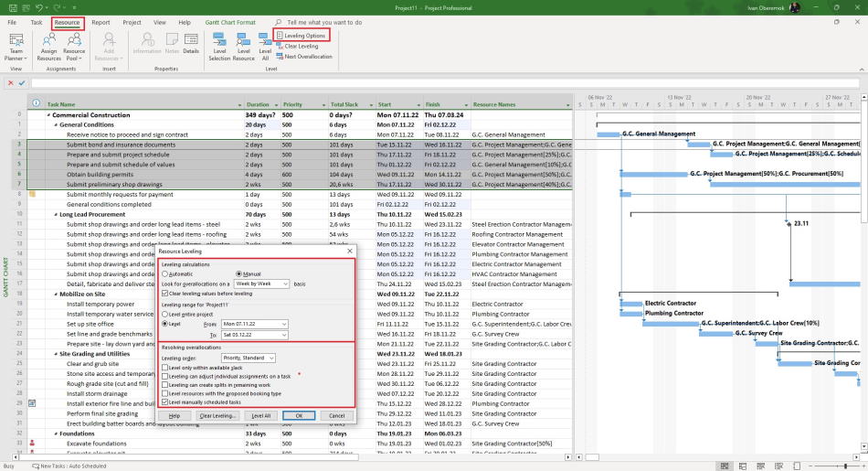Open the File menu
This screenshot has height=471, width=868.
(12, 23)
